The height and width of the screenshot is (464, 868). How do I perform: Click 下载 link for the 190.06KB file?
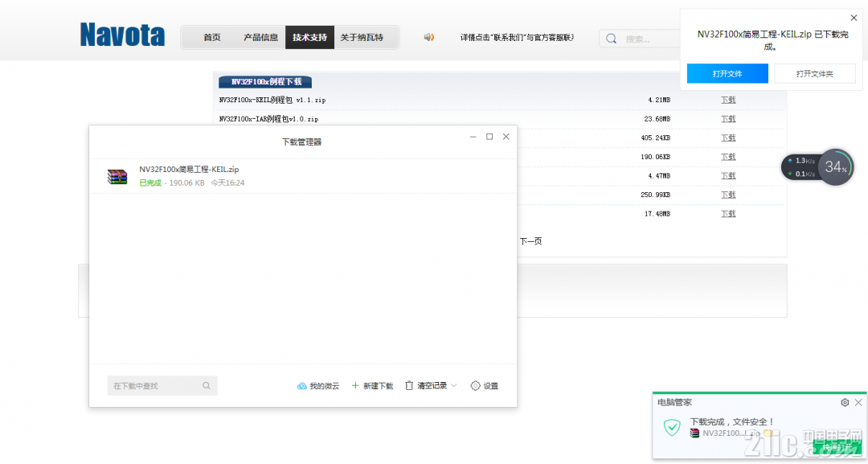[x=728, y=157]
